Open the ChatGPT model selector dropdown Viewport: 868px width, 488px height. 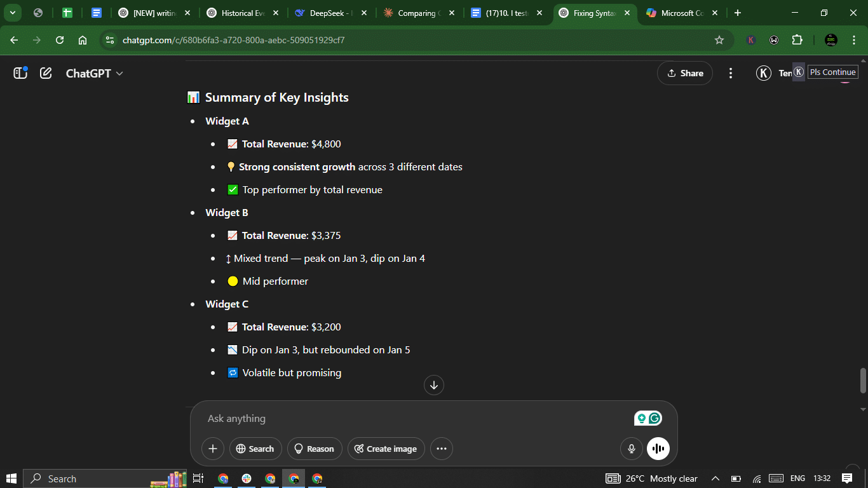tap(94, 73)
